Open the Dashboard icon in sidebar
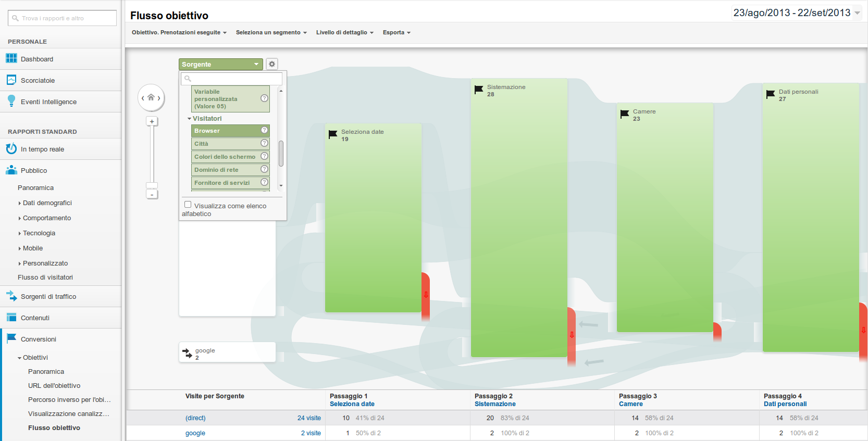Viewport: 868px width, 441px height. [x=11, y=59]
